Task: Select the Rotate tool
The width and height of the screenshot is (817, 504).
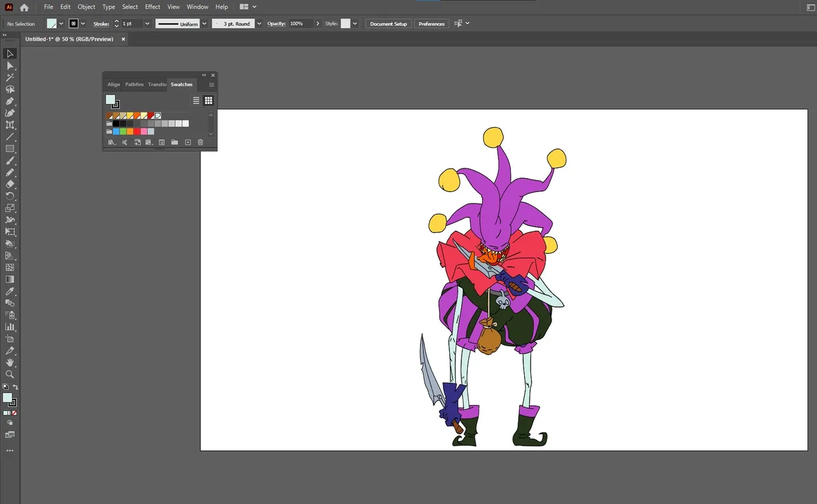Action: [10, 196]
